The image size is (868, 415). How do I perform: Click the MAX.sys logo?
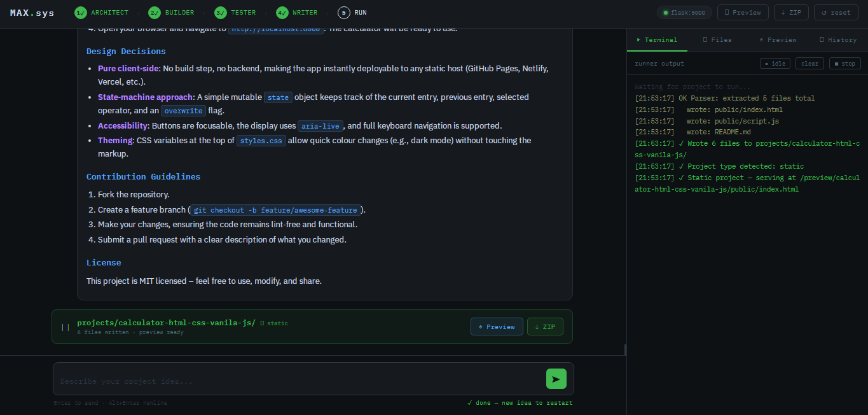coord(32,13)
